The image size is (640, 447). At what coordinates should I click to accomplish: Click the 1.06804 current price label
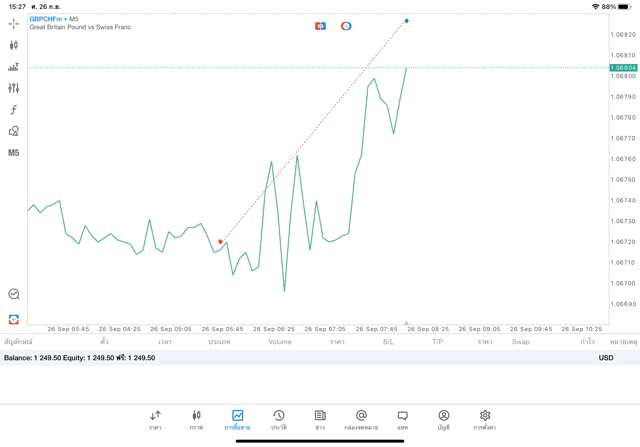[x=623, y=68]
